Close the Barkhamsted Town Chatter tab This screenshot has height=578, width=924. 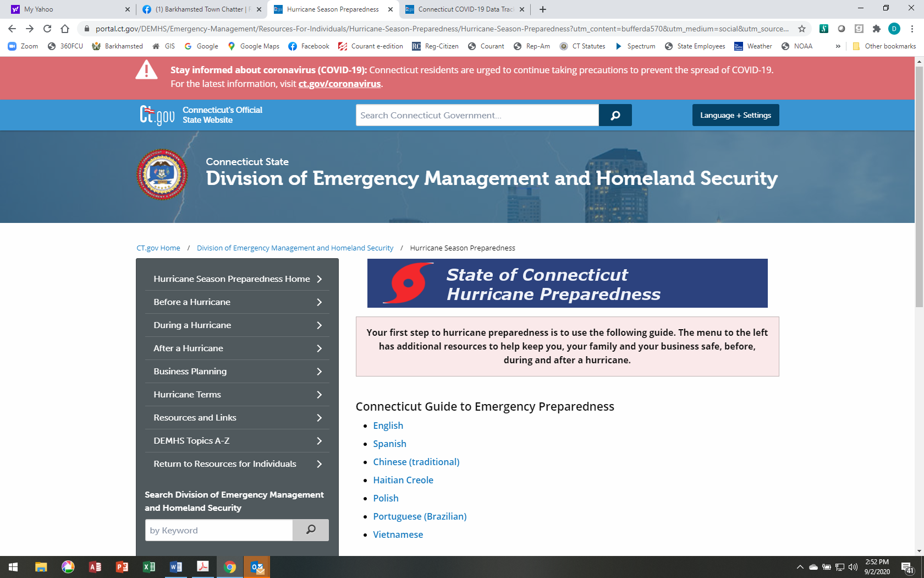coord(259,9)
